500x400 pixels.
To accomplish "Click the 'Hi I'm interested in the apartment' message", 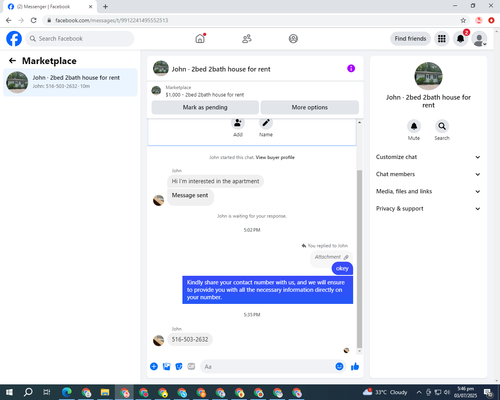I will point(215,181).
